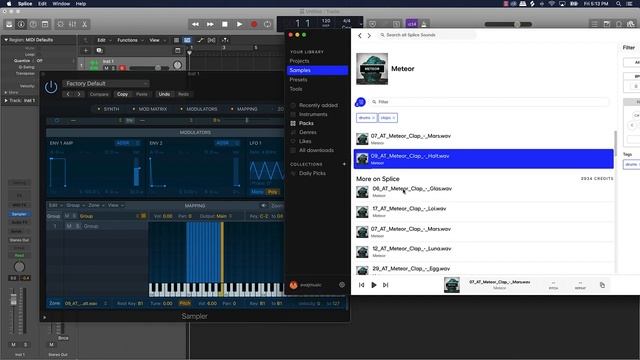Image resolution: width=640 pixels, height=360 pixels.
Task: Open Sampler mapping Zone menu
Action: (96, 205)
